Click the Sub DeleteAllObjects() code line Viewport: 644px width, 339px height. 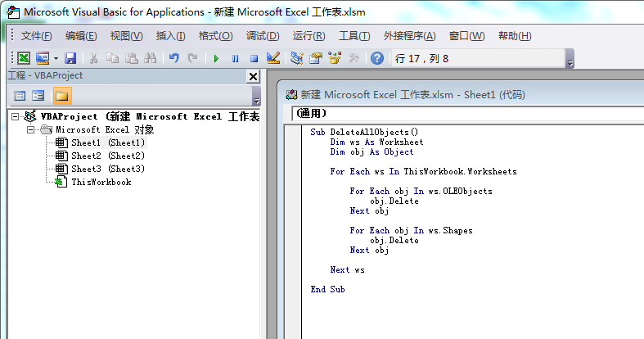(x=364, y=132)
